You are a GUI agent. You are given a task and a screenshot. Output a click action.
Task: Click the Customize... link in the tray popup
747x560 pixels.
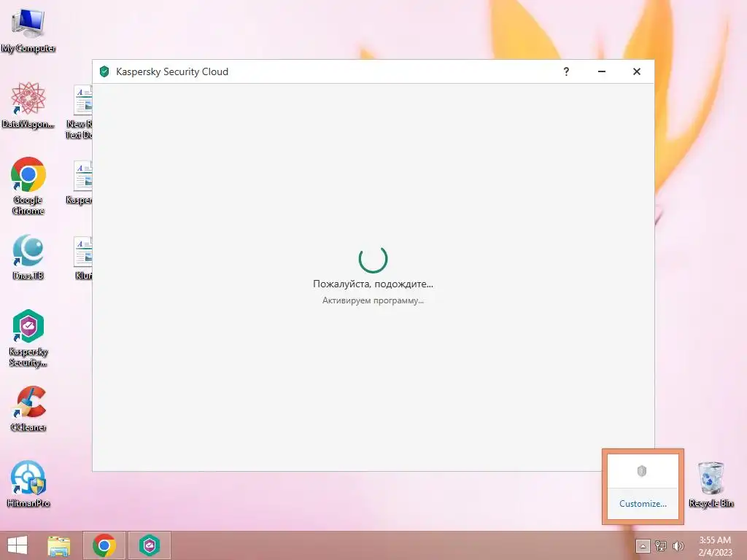point(643,504)
